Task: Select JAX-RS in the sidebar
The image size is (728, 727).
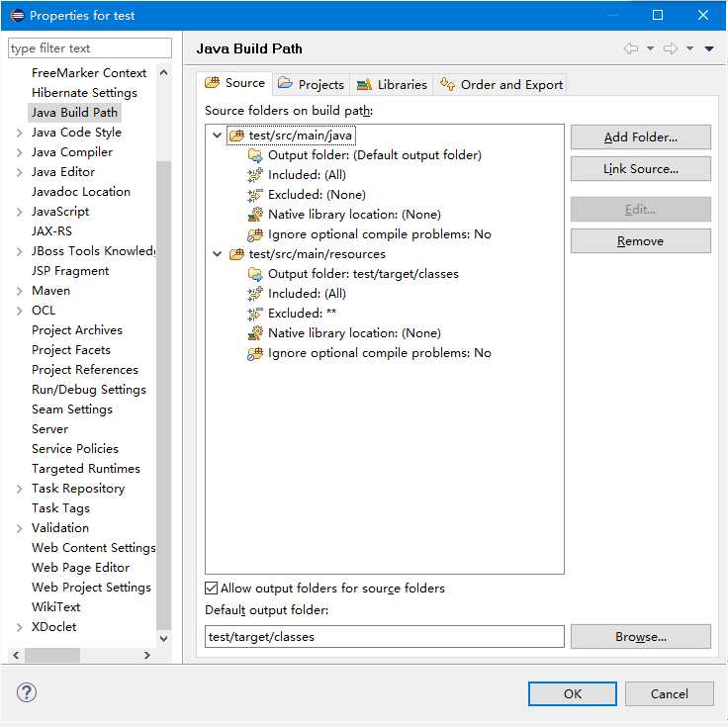Action: 51,231
